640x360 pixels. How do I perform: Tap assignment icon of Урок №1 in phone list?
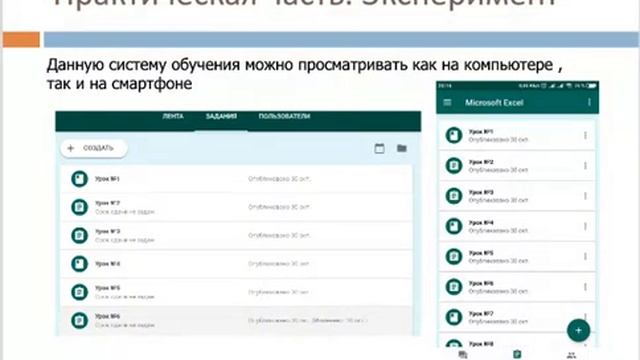coord(453,136)
